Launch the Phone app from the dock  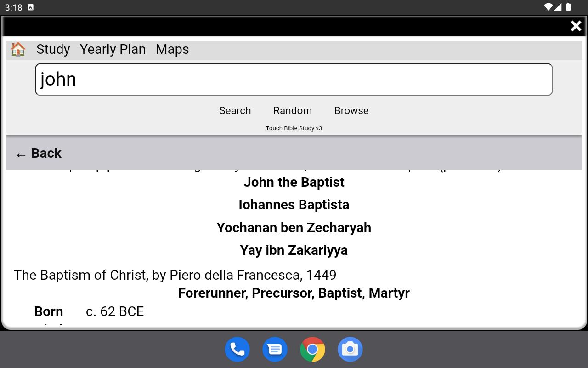point(237,350)
